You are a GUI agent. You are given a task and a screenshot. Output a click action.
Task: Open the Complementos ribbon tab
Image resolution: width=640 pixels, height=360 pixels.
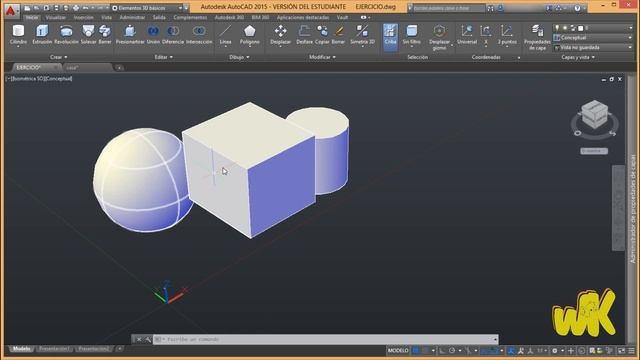tap(190, 18)
